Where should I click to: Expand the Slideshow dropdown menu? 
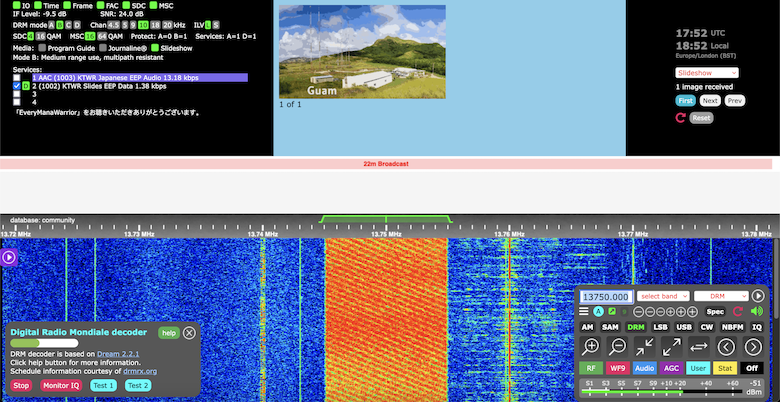click(709, 73)
